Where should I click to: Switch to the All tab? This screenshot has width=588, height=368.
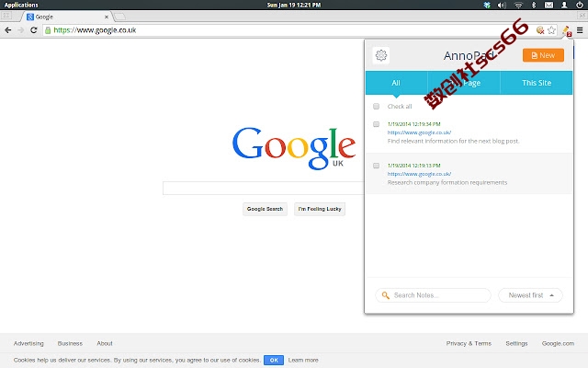(396, 83)
